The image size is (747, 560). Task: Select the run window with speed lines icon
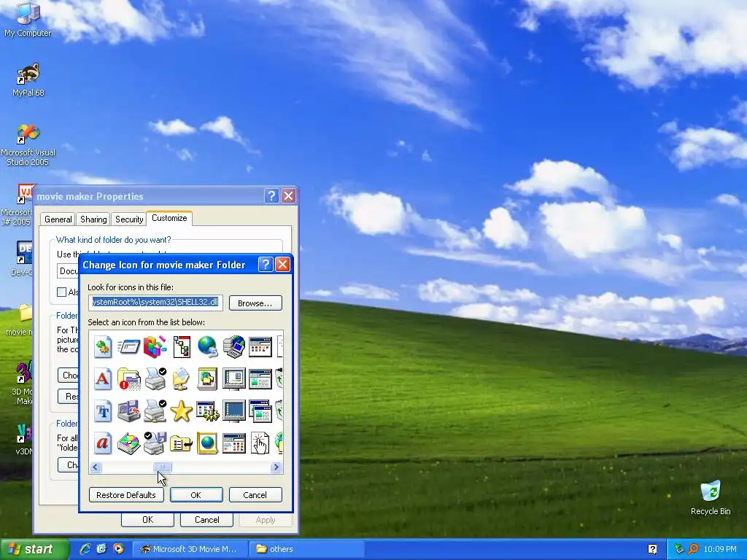coord(128,346)
